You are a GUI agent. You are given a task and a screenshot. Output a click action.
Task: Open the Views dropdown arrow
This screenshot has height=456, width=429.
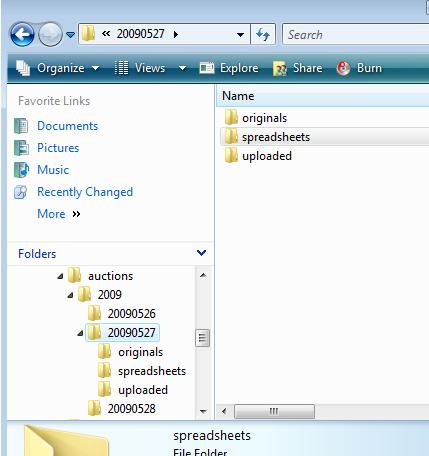point(182,68)
